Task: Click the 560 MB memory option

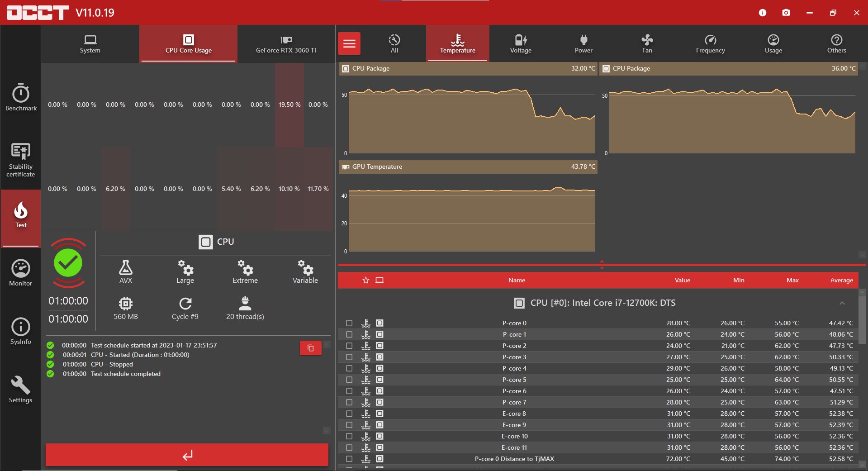Action: (126, 308)
